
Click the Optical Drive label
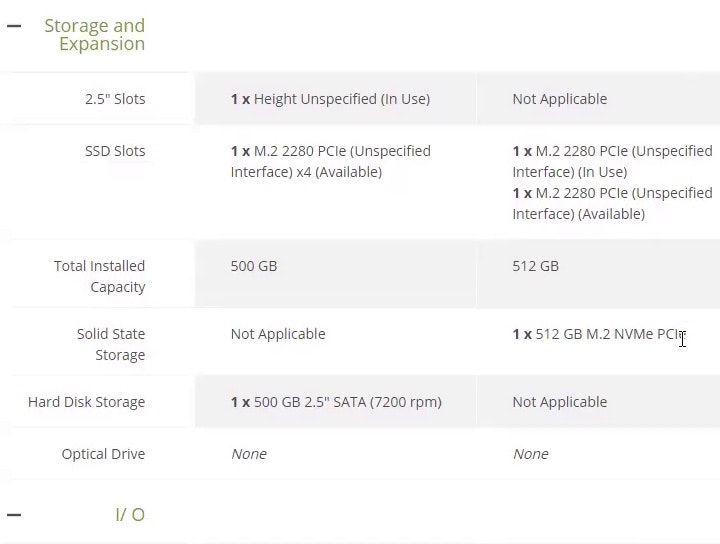point(103,454)
